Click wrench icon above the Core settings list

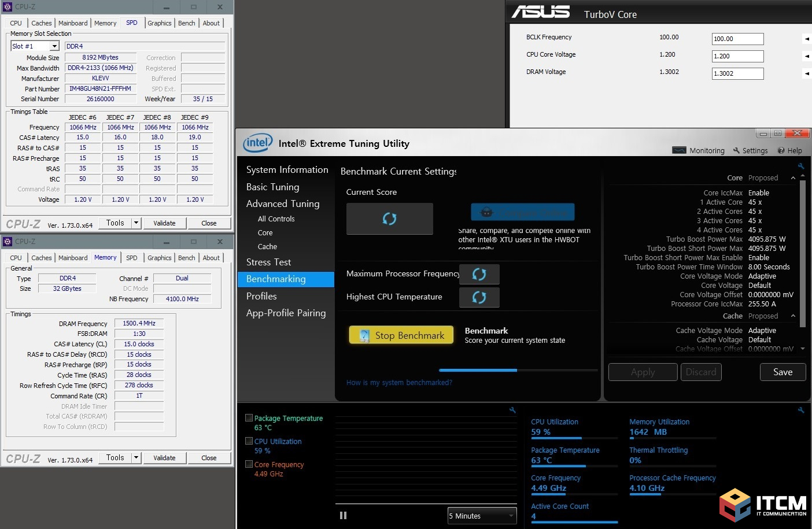[801, 166]
